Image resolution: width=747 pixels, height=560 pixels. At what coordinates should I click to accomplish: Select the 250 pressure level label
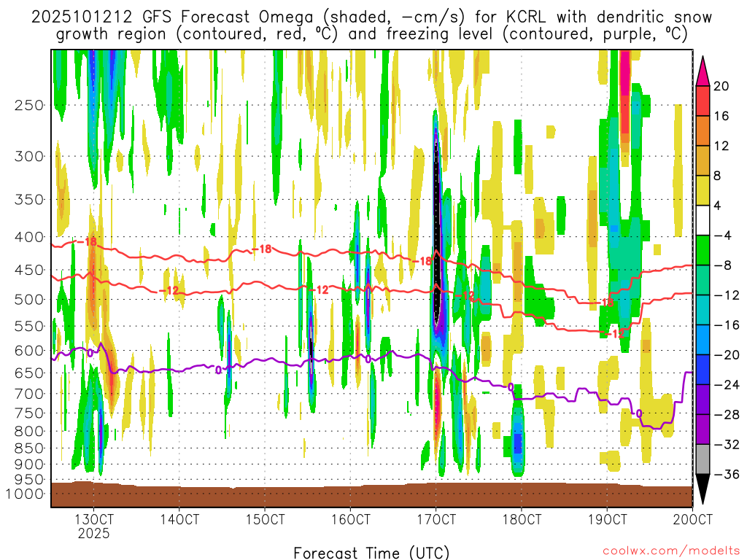click(x=29, y=105)
